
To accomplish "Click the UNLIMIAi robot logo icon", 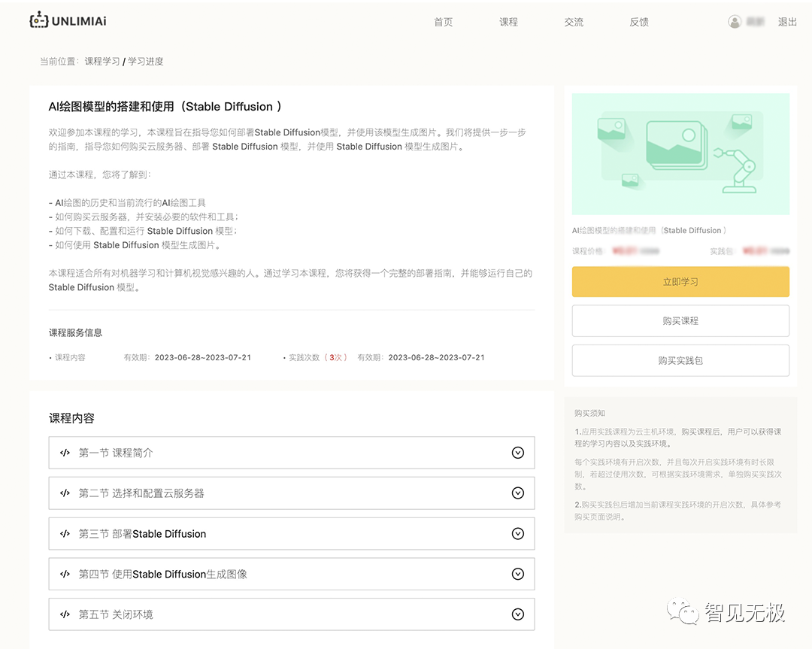I will point(38,20).
